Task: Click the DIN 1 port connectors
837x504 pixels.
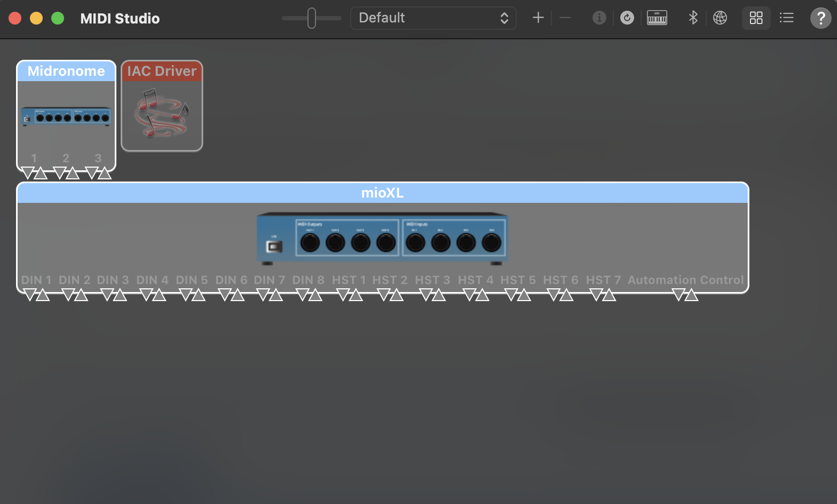Action: (x=36, y=295)
